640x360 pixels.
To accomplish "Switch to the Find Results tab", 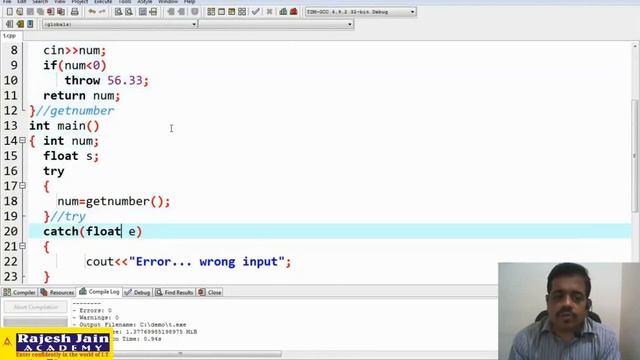I will (174, 292).
